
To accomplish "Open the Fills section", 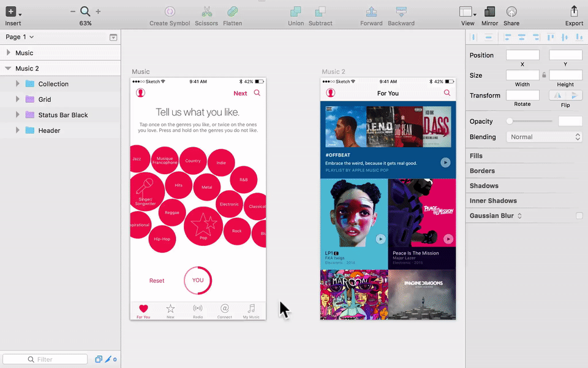I will (x=476, y=156).
